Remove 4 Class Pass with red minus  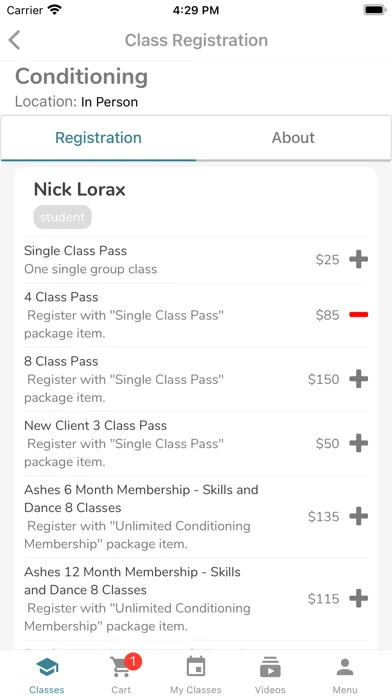358,315
